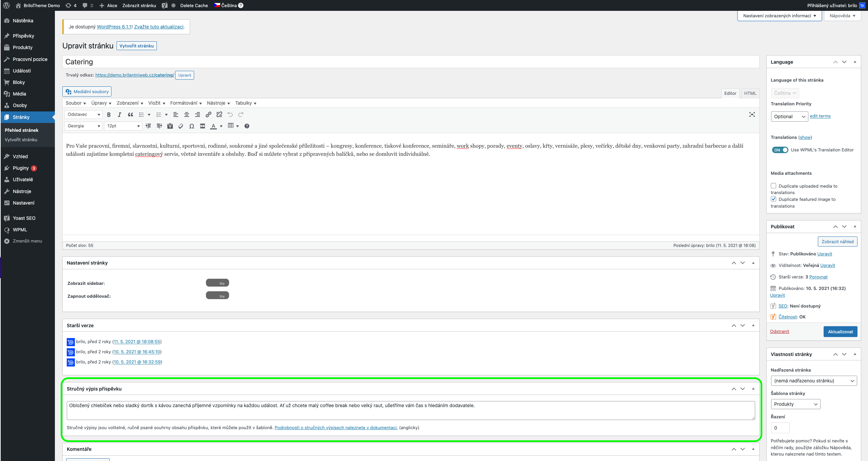Insert special character using omega icon
This screenshot has height=461, width=868.
click(x=192, y=126)
